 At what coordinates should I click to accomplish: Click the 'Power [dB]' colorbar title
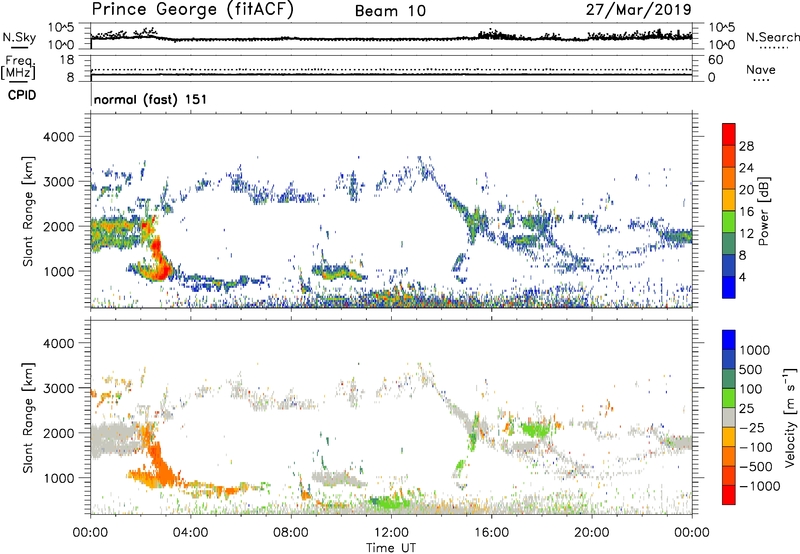point(764,211)
